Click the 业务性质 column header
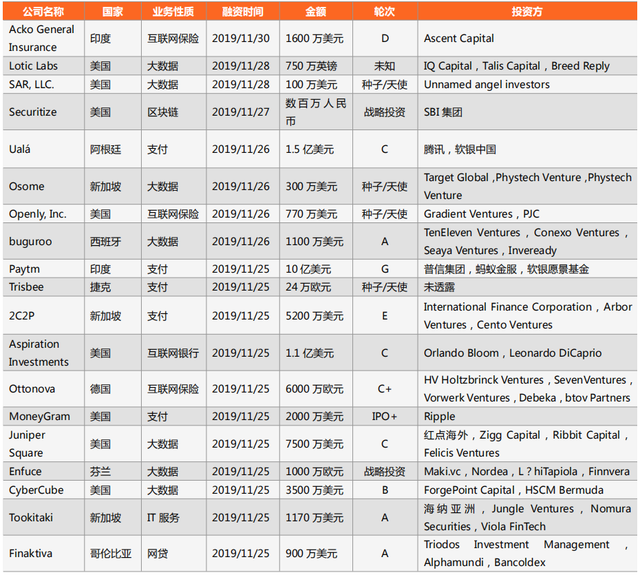This screenshot has height=575, width=640. pyautogui.click(x=174, y=11)
